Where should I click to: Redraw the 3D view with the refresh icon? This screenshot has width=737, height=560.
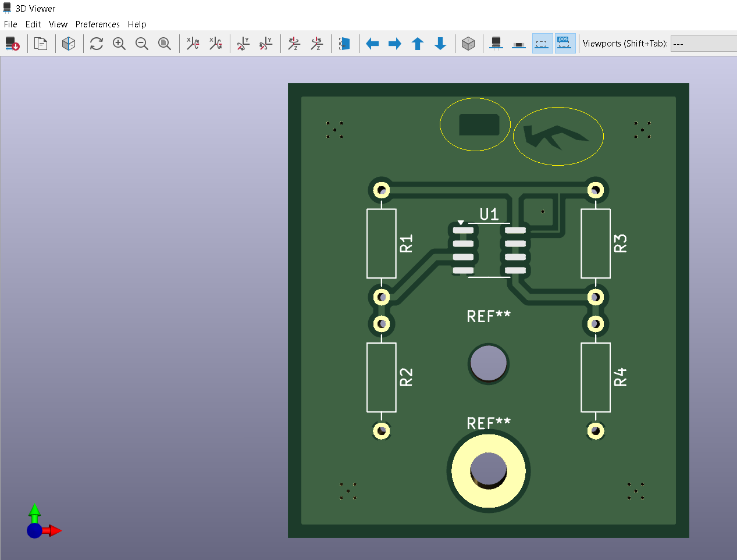pos(97,44)
